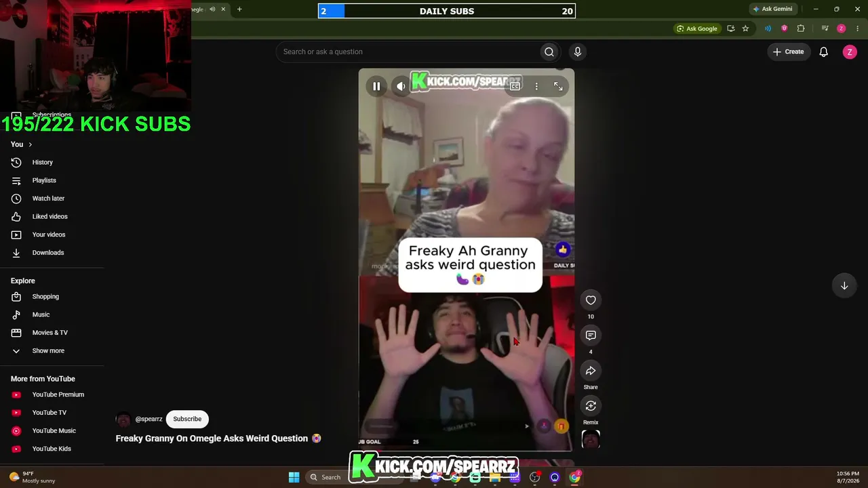Click the History clock icon

coord(16,163)
